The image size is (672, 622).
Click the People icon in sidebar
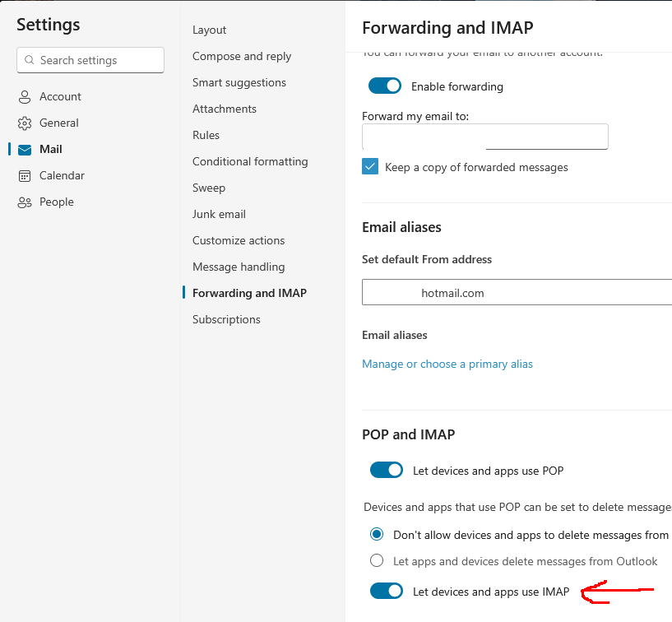pos(25,202)
